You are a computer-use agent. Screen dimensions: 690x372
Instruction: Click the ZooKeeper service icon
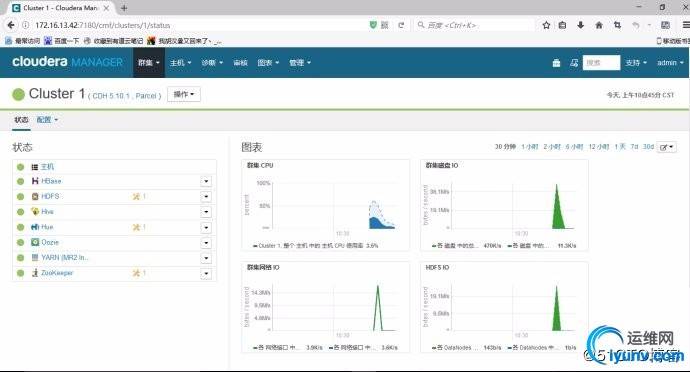tap(35, 273)
